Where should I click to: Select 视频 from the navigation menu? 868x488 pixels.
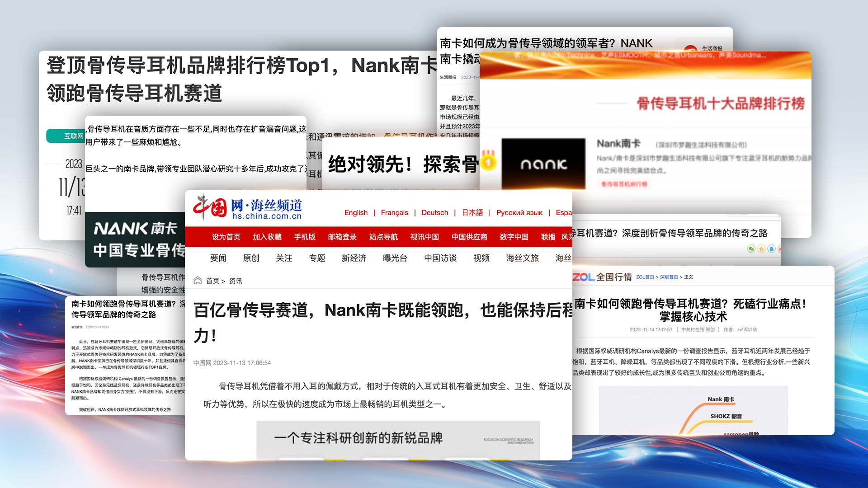(481, 258)
